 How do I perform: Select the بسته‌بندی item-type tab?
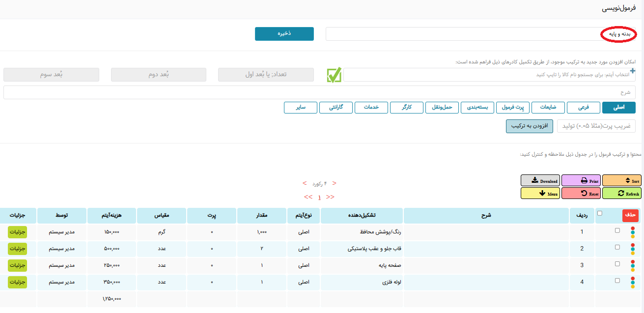(x=477, y=108)
